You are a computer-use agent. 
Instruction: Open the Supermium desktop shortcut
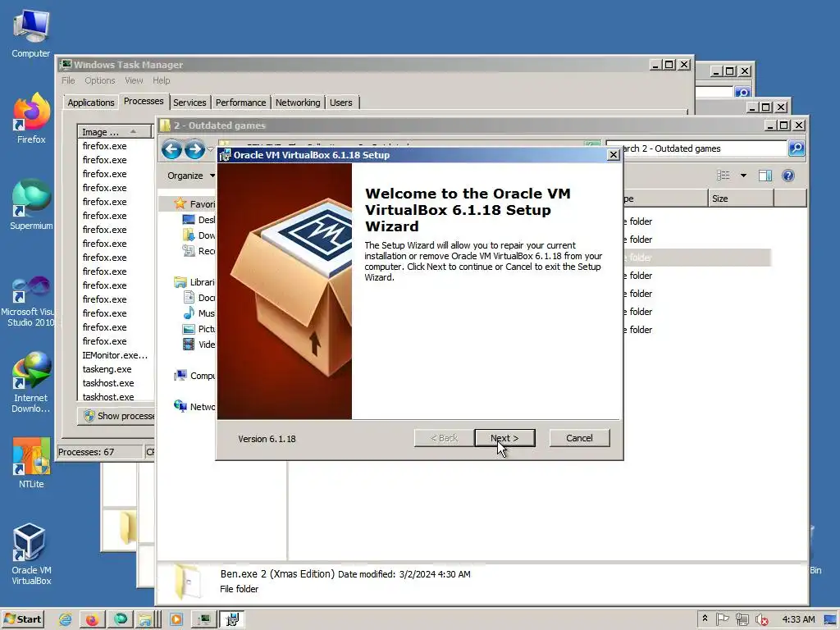pos(31,204)
